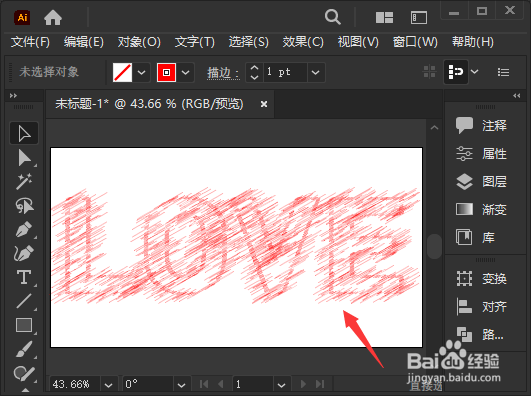Open the 对象(O) menu
This screenshot has width=531, height=396.
point(139,42)
